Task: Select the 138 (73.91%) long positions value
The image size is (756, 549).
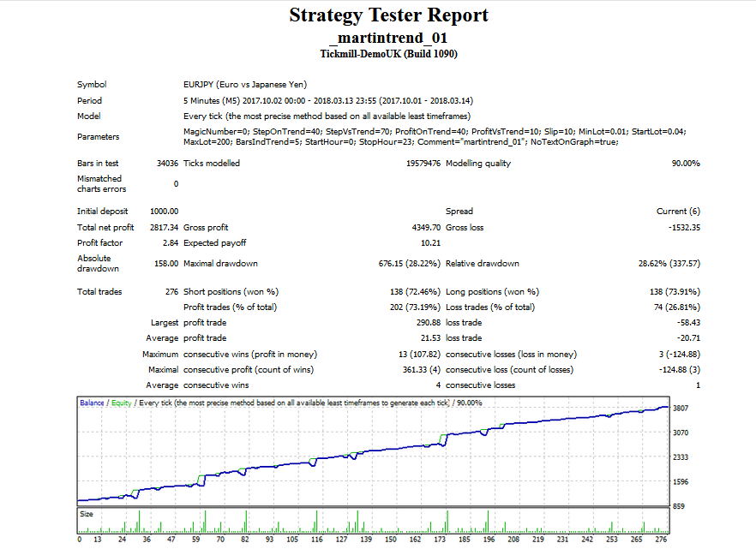Action: pyautogui.click(x=675, y=291)
